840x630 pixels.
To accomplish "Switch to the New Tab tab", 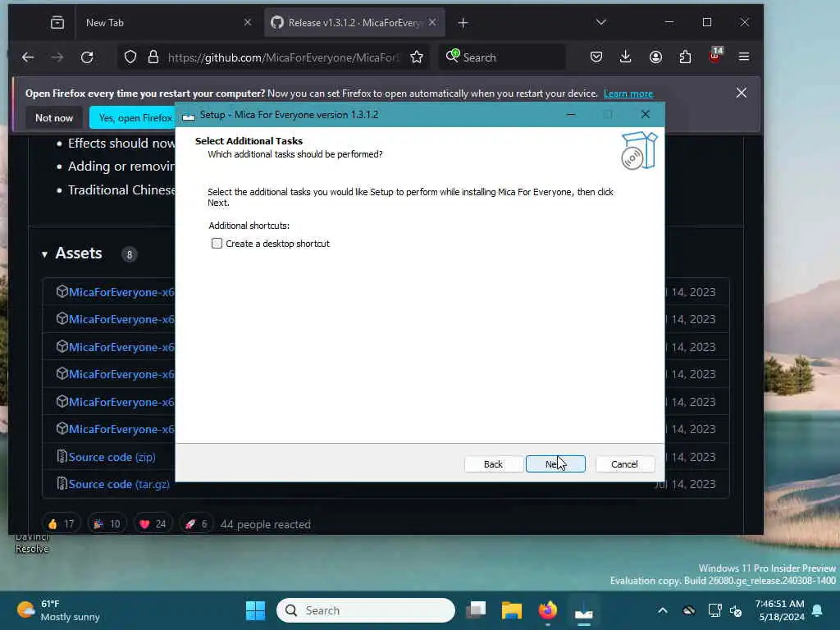I will pyautogui.click(x=161, y=22).
